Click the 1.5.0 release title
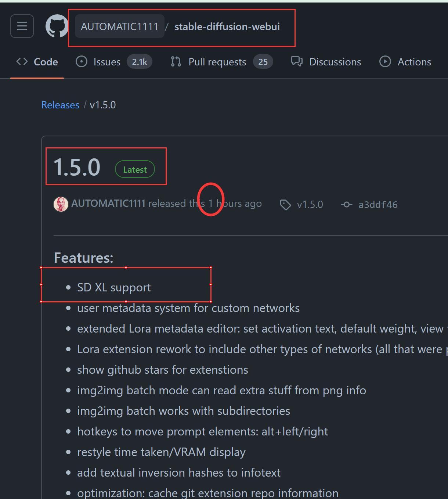 (x=77, y=167)
